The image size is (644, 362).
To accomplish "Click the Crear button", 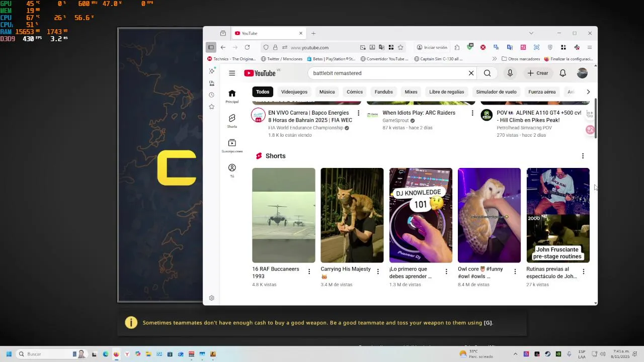I will click(x=538, y=73).
